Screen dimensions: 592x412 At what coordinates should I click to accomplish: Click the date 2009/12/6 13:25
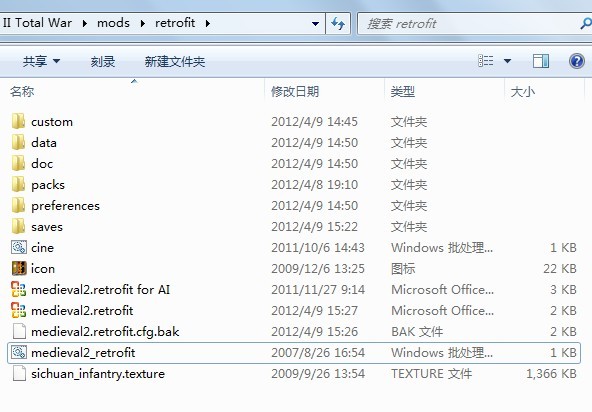point(318,269)
